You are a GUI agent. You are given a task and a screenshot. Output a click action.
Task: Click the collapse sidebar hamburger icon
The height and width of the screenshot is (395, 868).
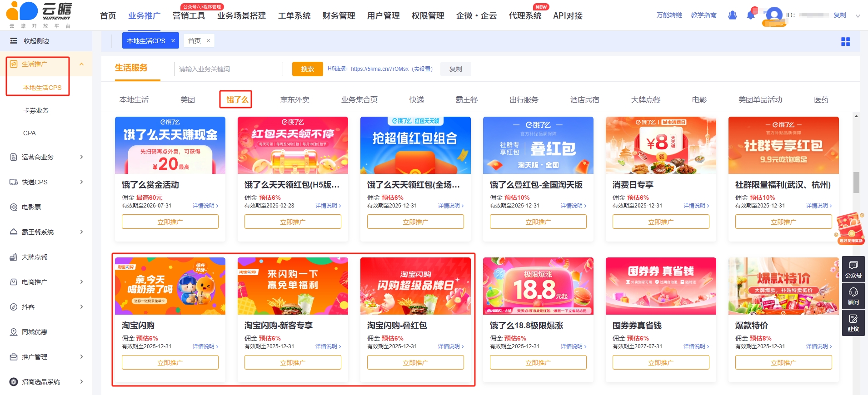pos(14,41)
